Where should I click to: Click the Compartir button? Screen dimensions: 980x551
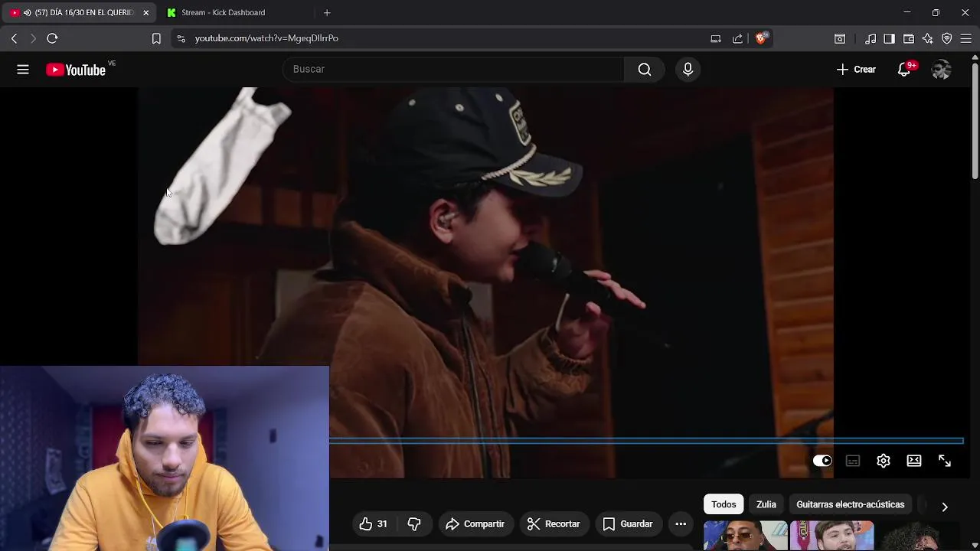tap(475, 524)
